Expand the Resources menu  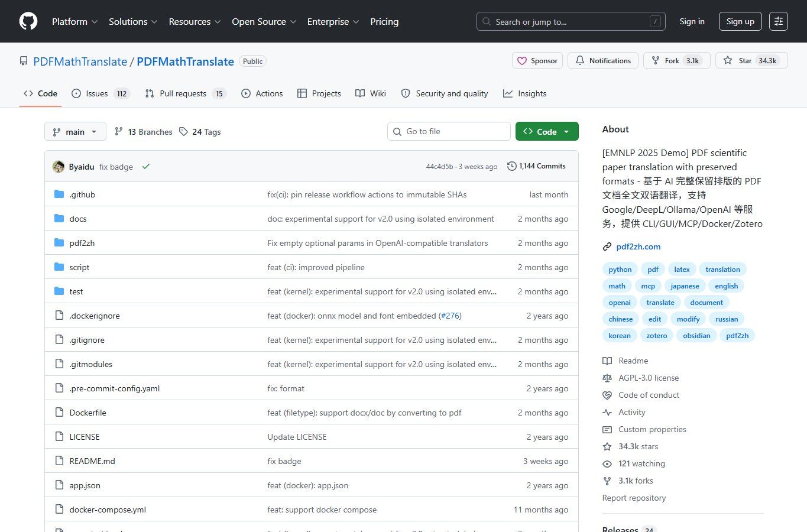(x=195, y=21)
